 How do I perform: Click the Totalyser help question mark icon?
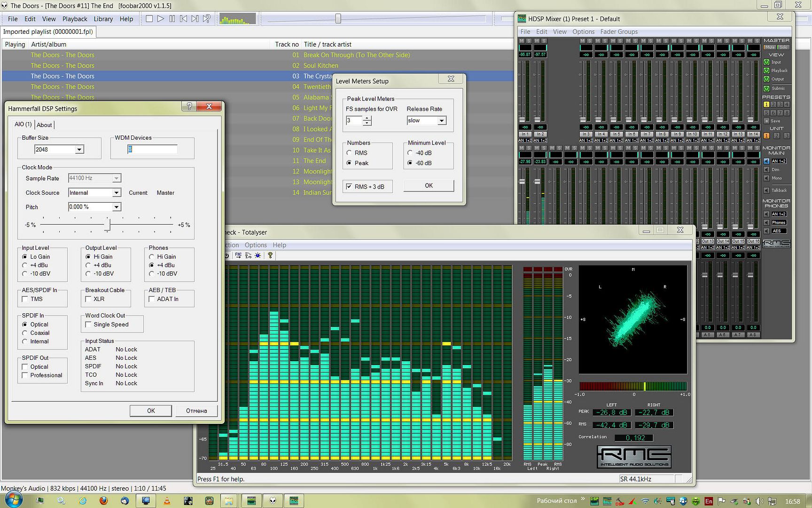(270, 255)
